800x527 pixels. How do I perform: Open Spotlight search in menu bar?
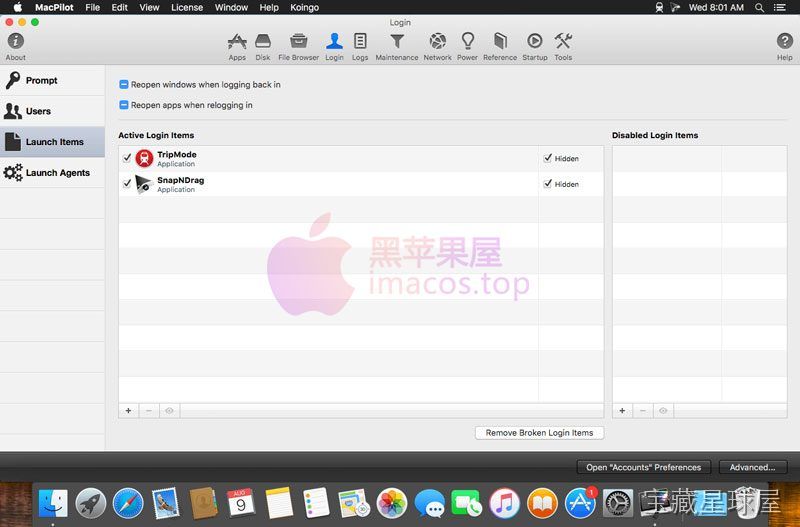click(x=760, y=7)
